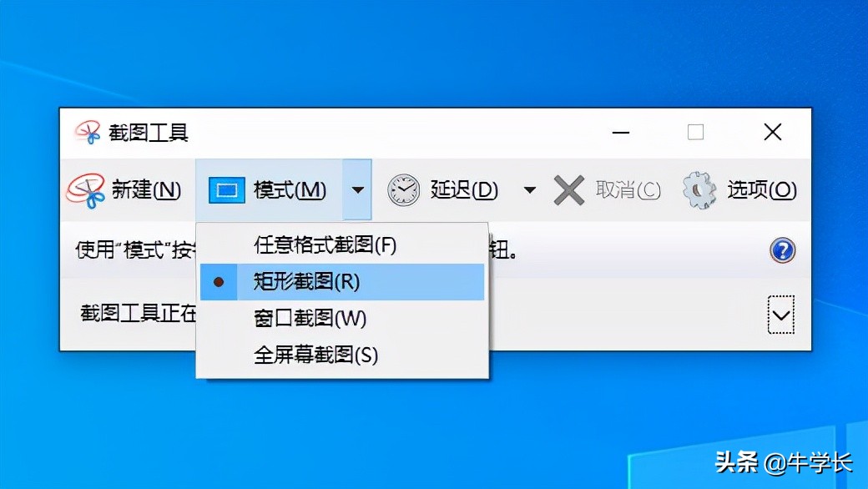Click the clock icon next to 延迟
The width and height of the screenshot is (868, 489).
(x=403, y=189)
